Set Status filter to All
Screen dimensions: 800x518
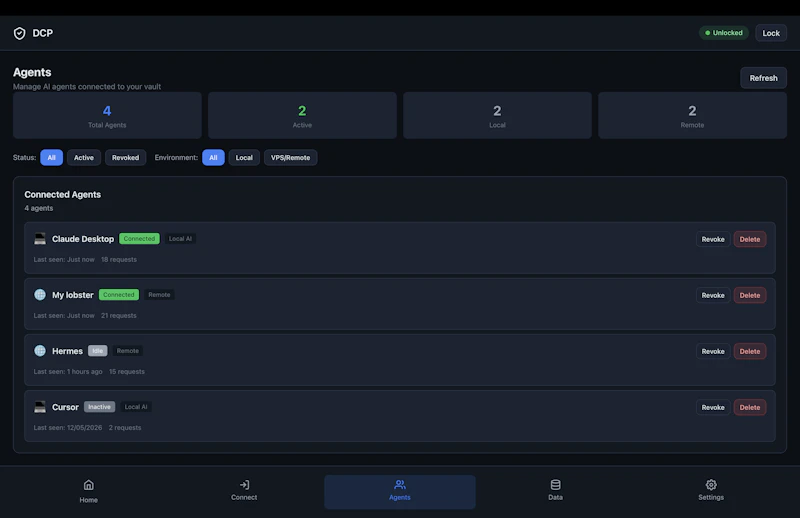point(52,158)
